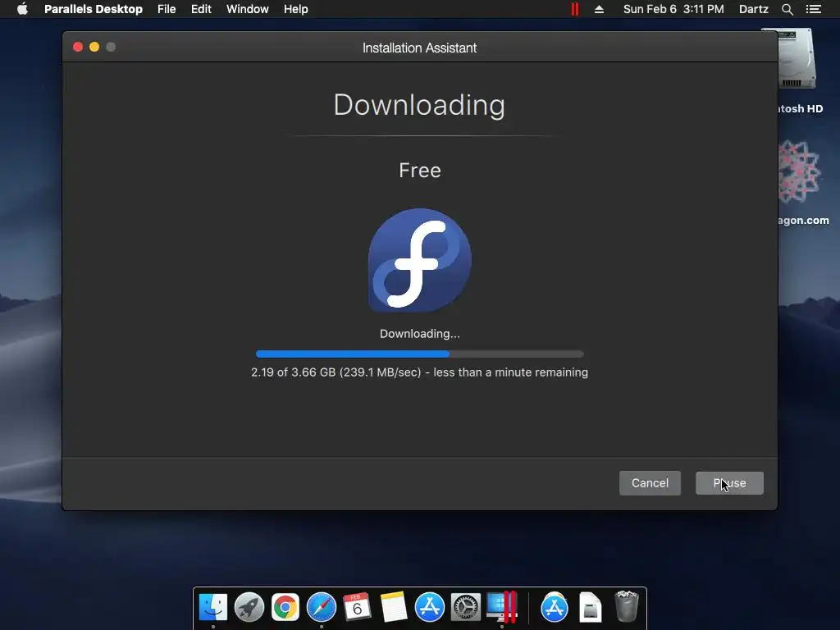Viewport: 840px width, 630px height.
Task: Open the File menu
Action: 167,9
